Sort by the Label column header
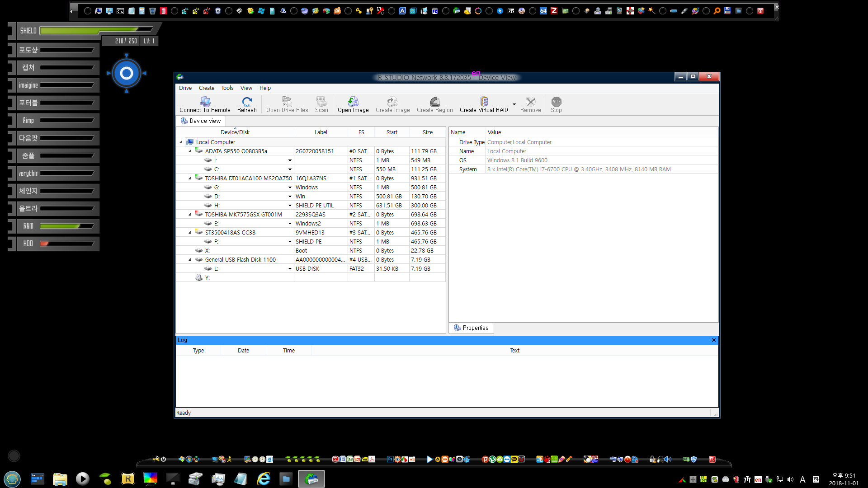 [x=321, y=132]
